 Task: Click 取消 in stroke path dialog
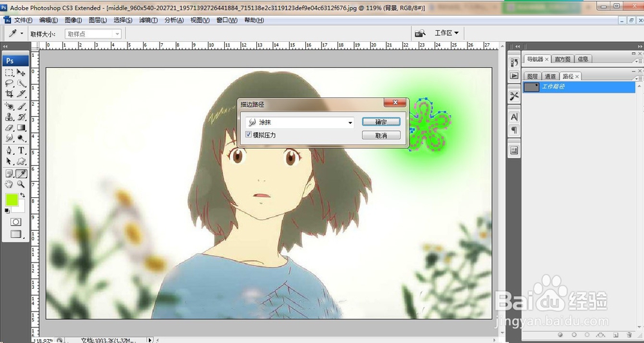click(381, 135)
